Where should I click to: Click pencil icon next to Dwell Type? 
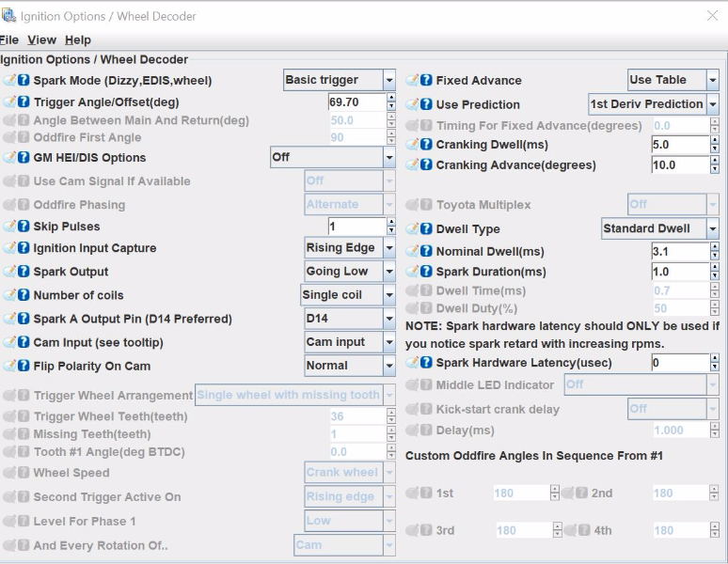pos(412,228)
